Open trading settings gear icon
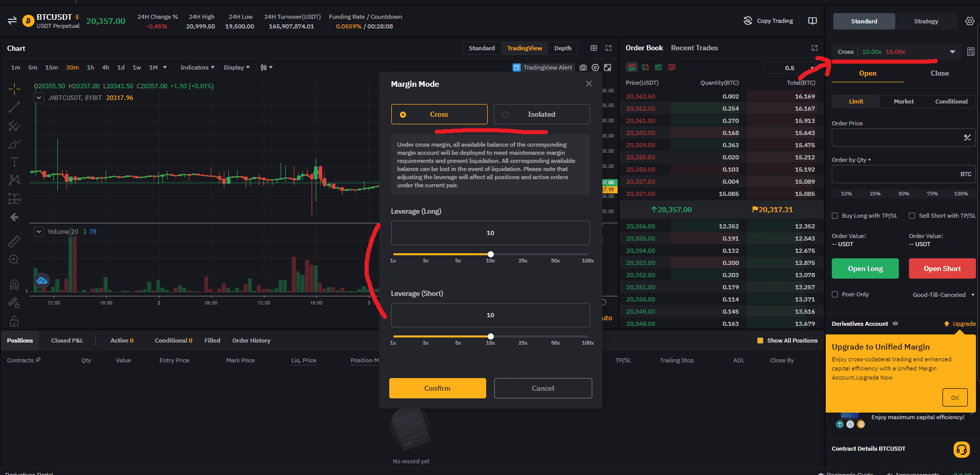The image size is (980, 475). point(969,21)
